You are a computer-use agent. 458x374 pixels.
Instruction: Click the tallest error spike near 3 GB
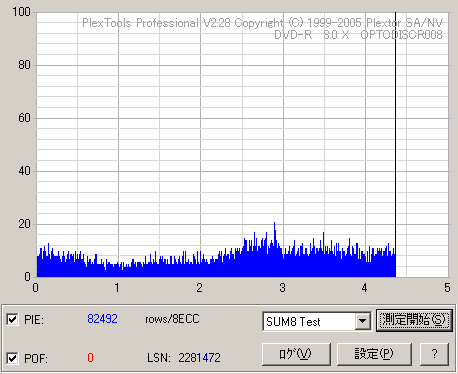275,233
